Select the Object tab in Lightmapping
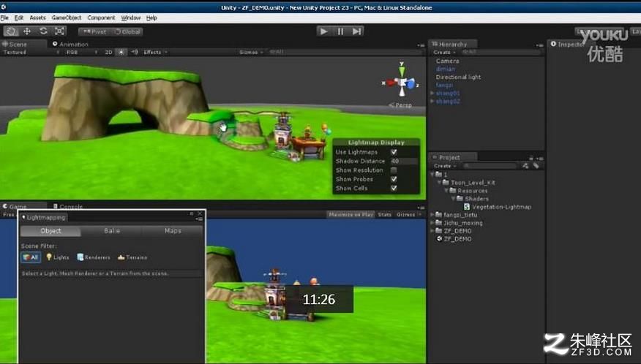 pos(50,231)
